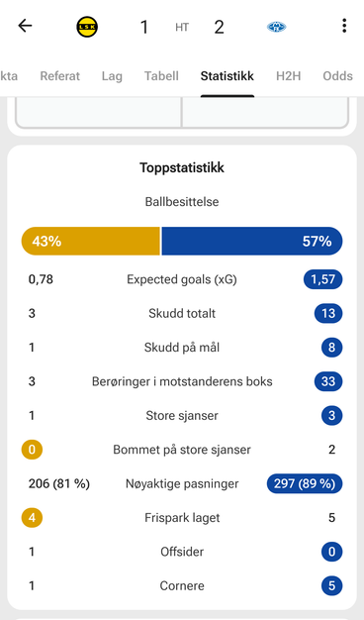
Task: Switch to the Lag tab
Action: pyautogui.click(x=112, y=76)
